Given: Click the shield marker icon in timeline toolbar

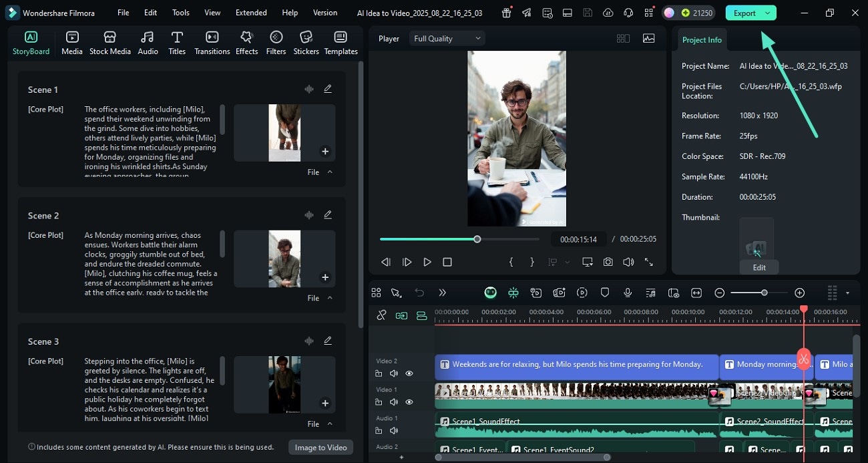Looking at the screenshot, I should 605,293.
